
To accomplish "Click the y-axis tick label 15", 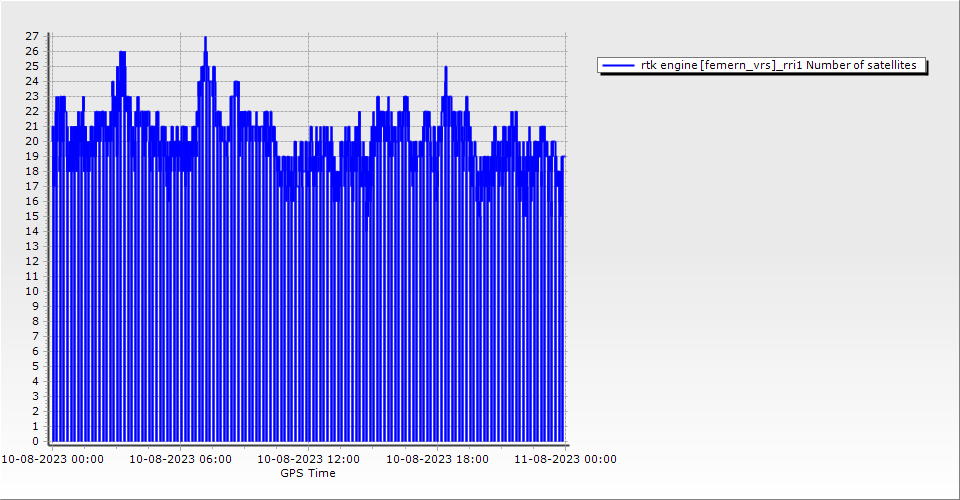I will [32, 216].
